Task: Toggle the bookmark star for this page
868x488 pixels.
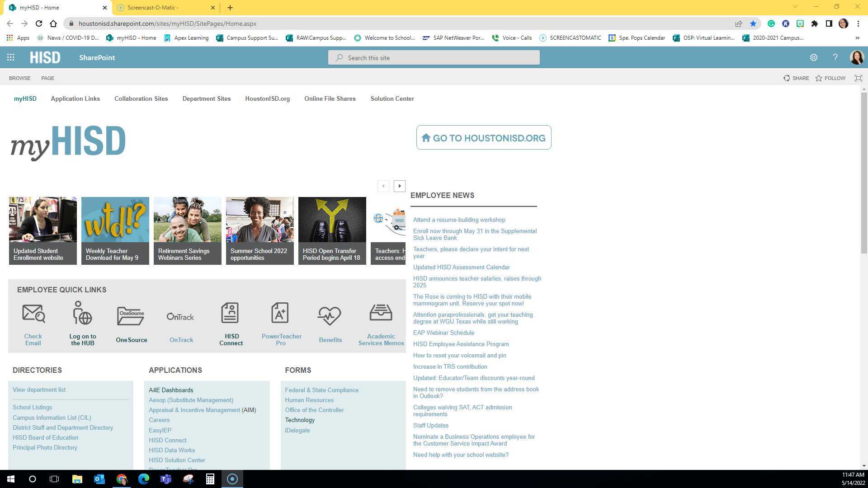Action: [x=753, y=23]
